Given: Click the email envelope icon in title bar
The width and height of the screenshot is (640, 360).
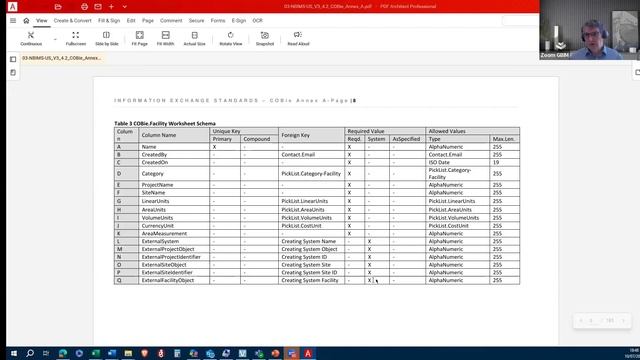Looking at the screenshot, I should (98, 7).
